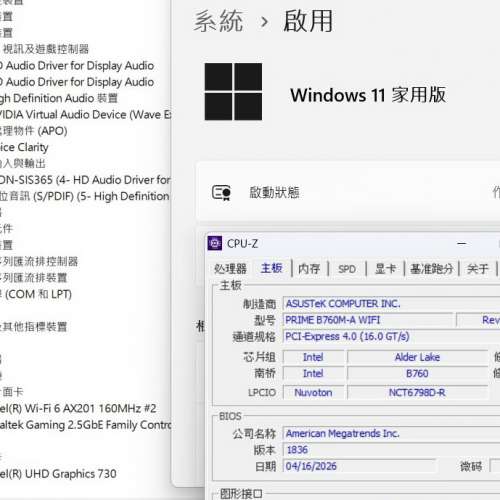Click the PCI-Express 4.0 (16.0 GT/s) field
500x500 pixels.
(x=391, y=336)
